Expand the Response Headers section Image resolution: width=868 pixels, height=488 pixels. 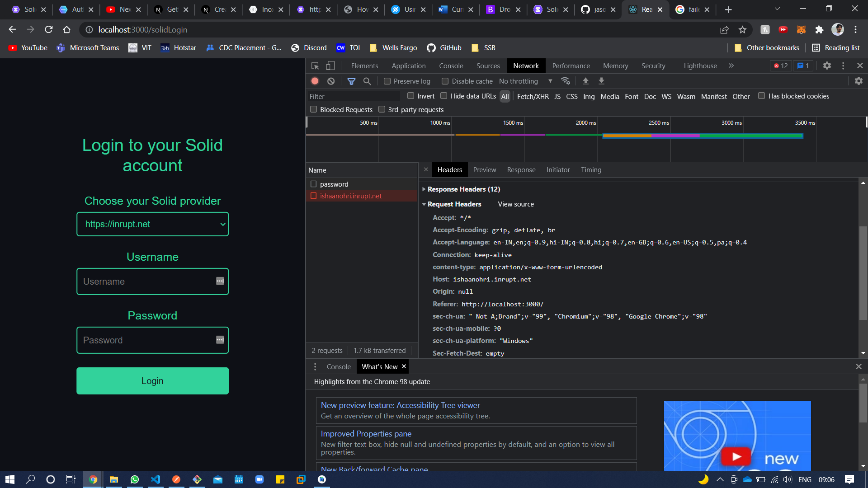click(x=463, y=189)
